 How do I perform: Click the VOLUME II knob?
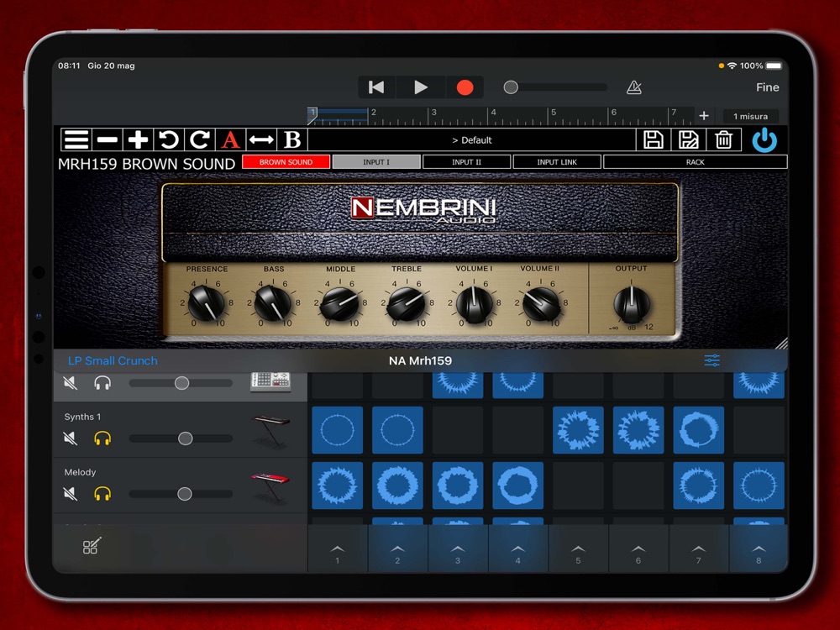click(541, 304)
